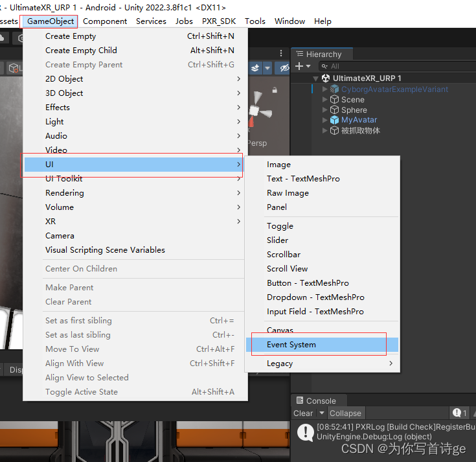This screenshot has height=462, width=476.
Task: Open the Help menu
Action: (323, 21)
